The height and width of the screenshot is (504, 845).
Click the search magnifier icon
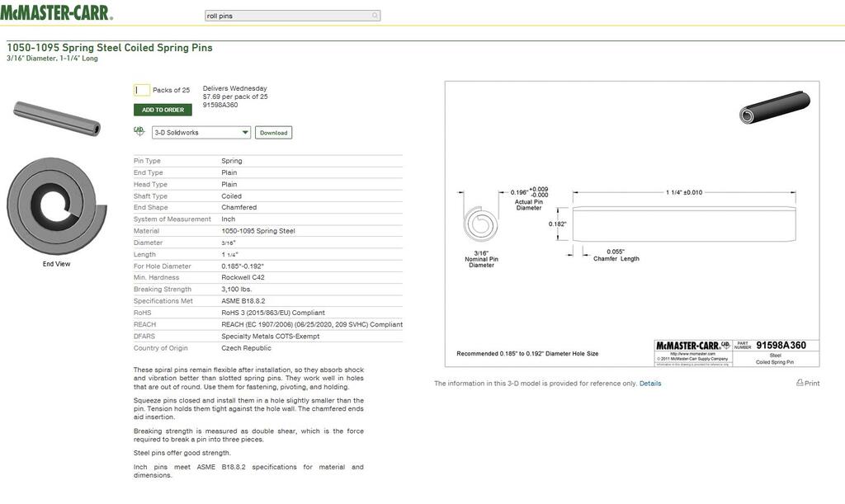[375, 16]
